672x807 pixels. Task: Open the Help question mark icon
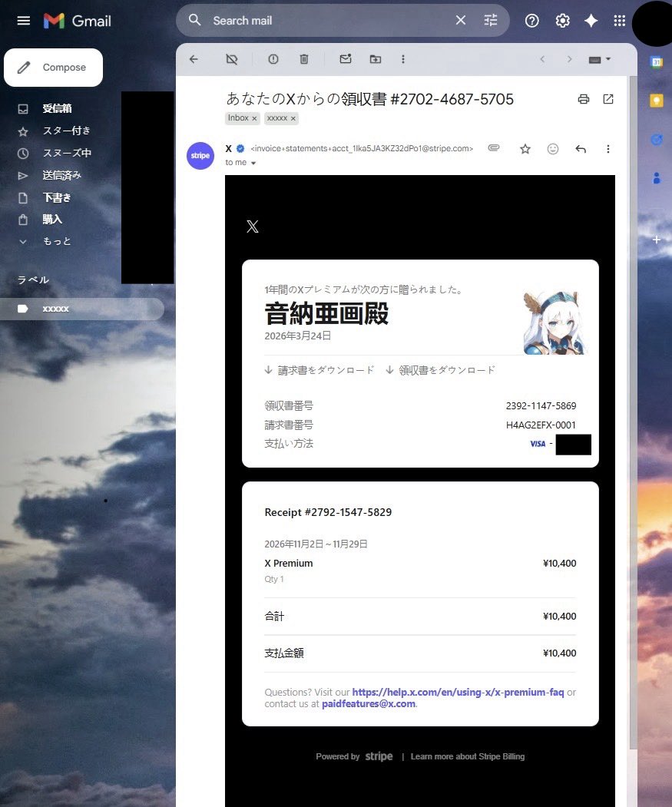coord(532,21)
